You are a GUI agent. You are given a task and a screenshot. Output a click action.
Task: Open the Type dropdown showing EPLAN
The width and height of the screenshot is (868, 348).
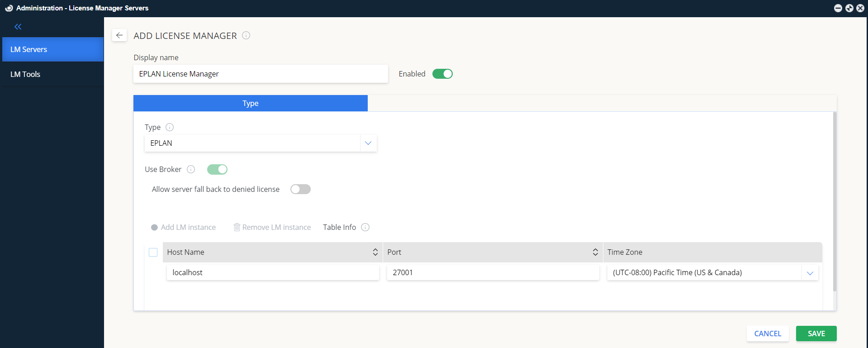(x=368, y=143)
